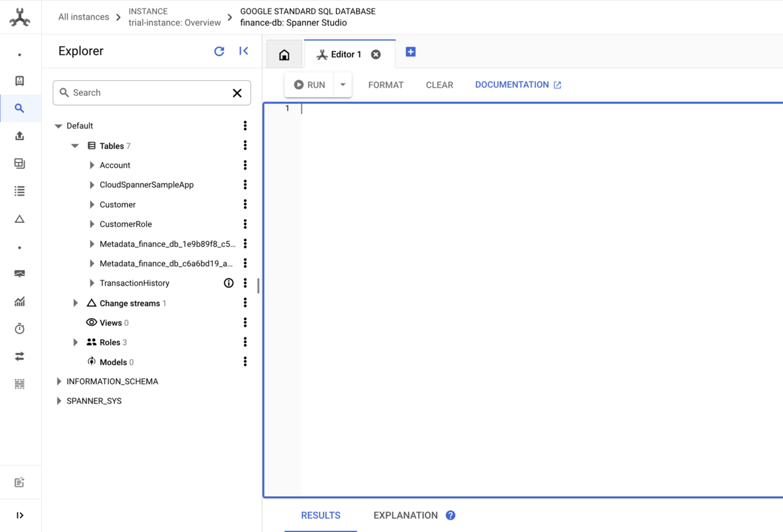Clear the search box using the X icon

click(237, 93)
